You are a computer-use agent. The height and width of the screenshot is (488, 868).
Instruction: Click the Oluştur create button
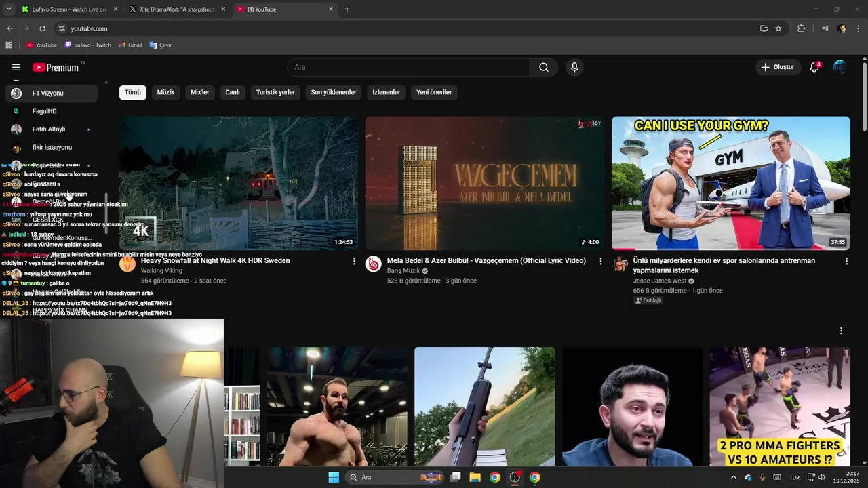pyautogui.click(x=778, y=67)
